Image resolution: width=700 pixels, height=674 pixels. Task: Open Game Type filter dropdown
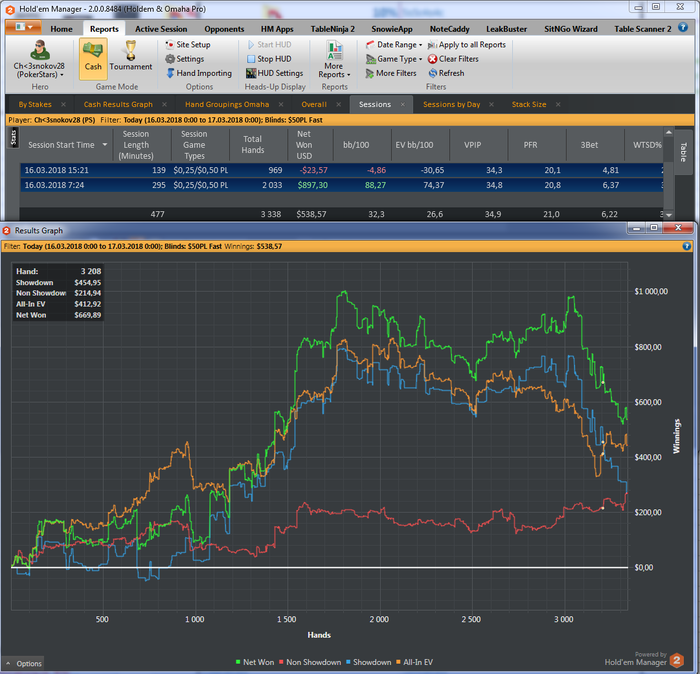pos(394,59)
